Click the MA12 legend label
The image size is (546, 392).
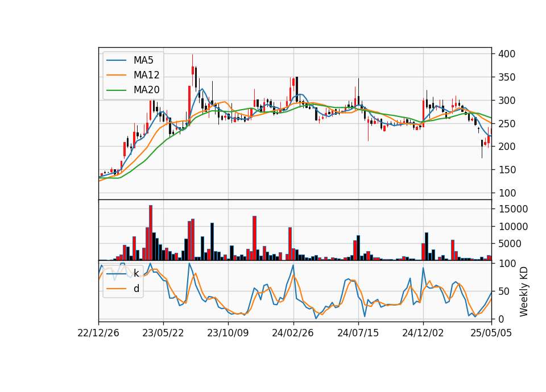coord(146,75)
